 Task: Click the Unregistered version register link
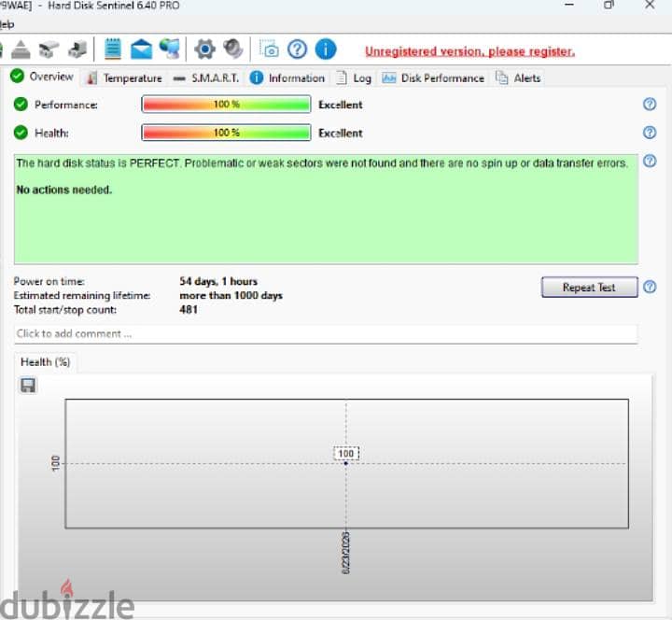click(469, 51)
